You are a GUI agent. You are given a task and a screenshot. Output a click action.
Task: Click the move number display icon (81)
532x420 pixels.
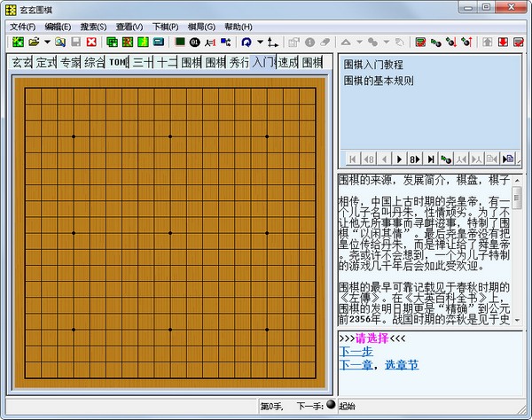click(195, 42)
